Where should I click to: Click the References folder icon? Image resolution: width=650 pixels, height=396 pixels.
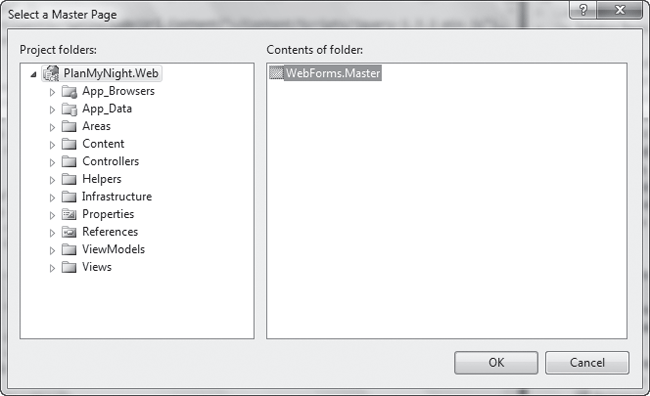pyautogui.click(x=69, y=232)
